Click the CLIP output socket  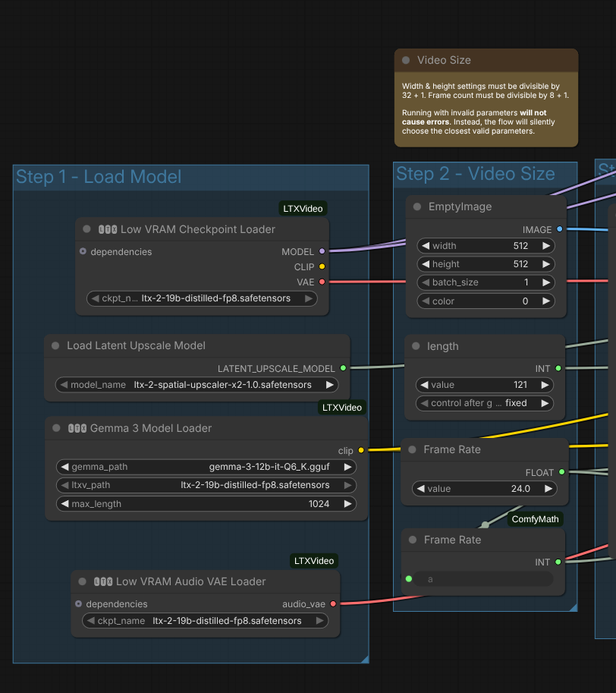(322, 266)
